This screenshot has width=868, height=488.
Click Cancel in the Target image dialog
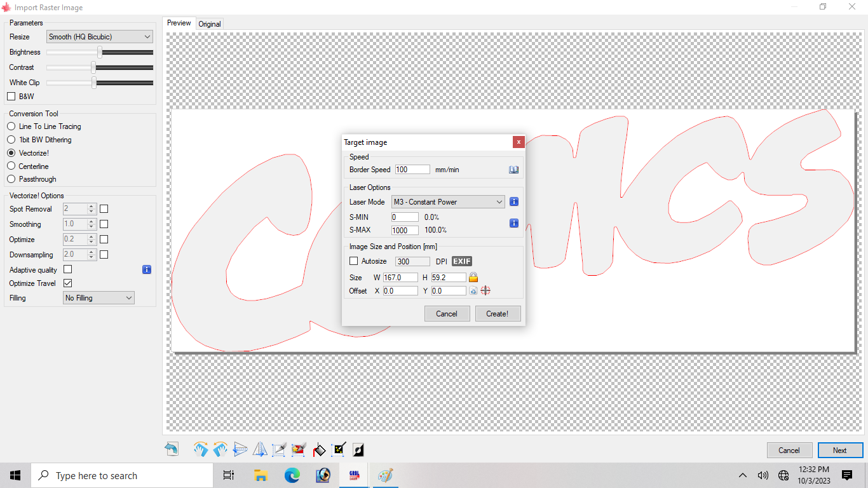coord(447,313)
